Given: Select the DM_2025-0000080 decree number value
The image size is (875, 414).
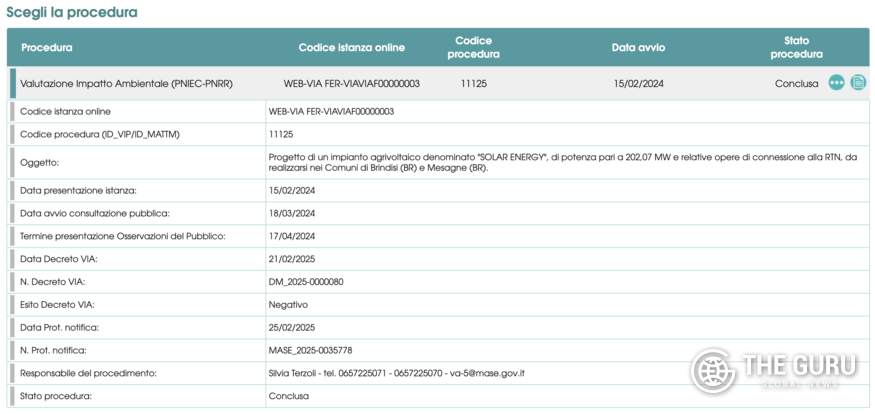Looking at the screenshot, I should pyautogui.click(x=306, y=281).
